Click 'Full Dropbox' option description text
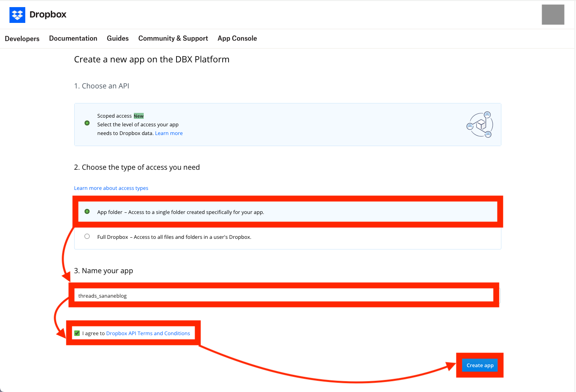 tap(174, 237)
